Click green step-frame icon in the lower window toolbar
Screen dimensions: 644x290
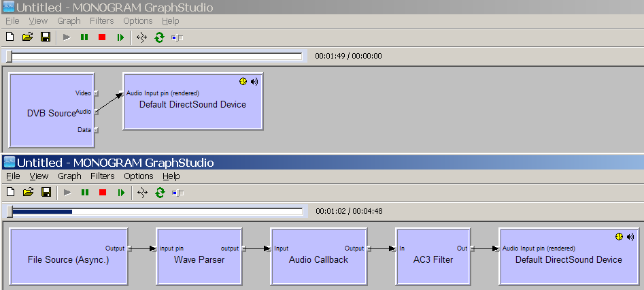click(x=120, y=192)
